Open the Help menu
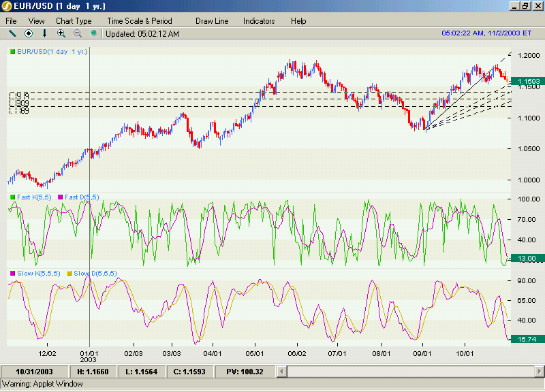 (298, 21)
